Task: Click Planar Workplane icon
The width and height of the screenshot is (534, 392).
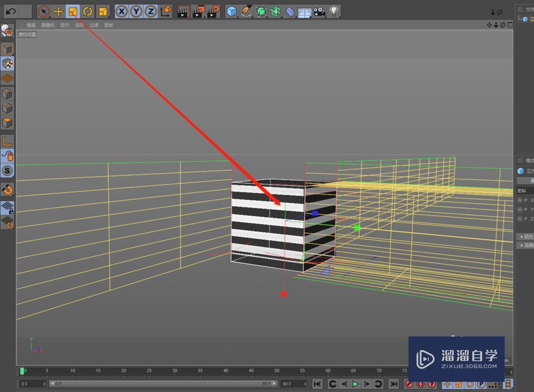Action: tap(7, 222)
